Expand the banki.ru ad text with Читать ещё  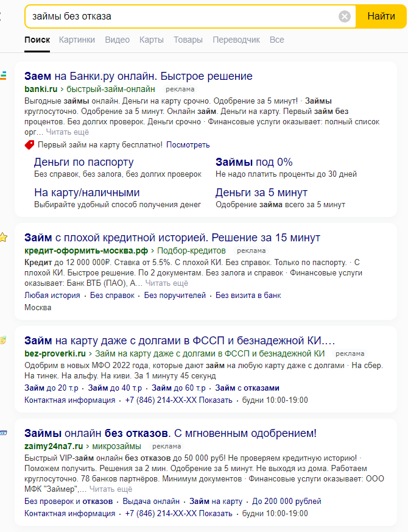tap(68, 132)
